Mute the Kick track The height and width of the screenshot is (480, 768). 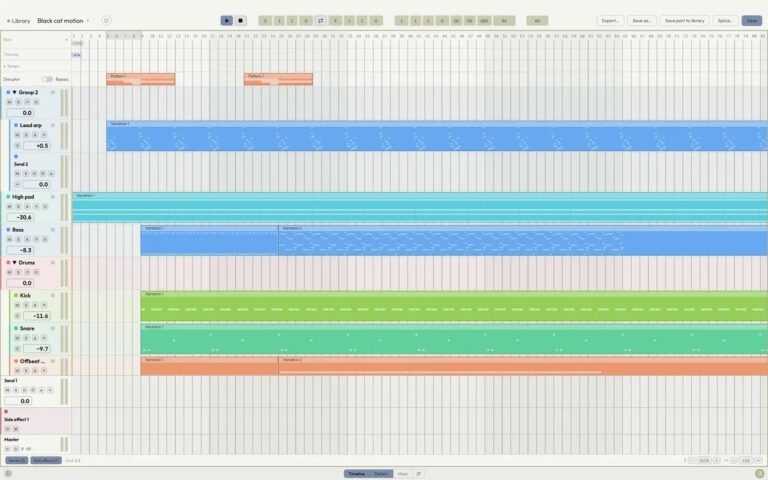(17, 305)
